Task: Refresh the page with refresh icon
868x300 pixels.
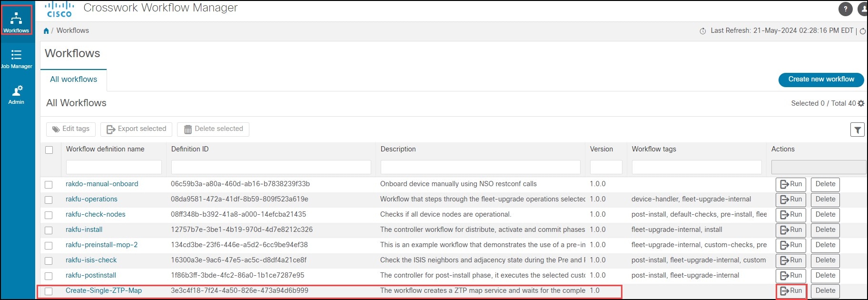Action: click(863, 31)
